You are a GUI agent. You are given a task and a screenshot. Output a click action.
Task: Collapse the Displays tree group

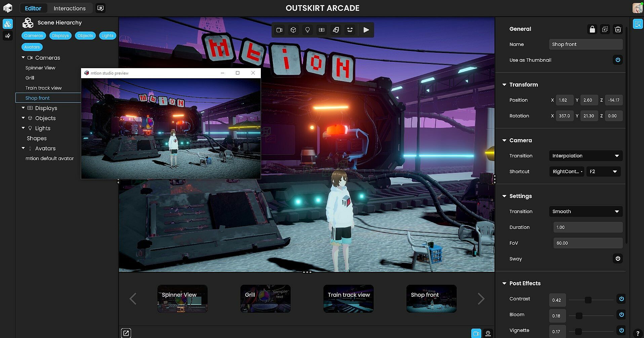[x=23, y=108]
